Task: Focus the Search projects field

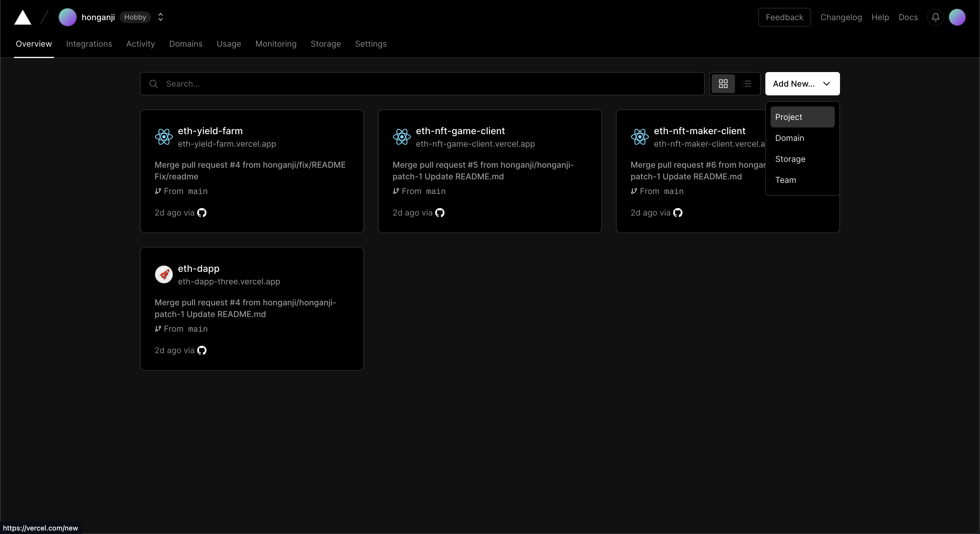Action: click(x=422, y=84)
